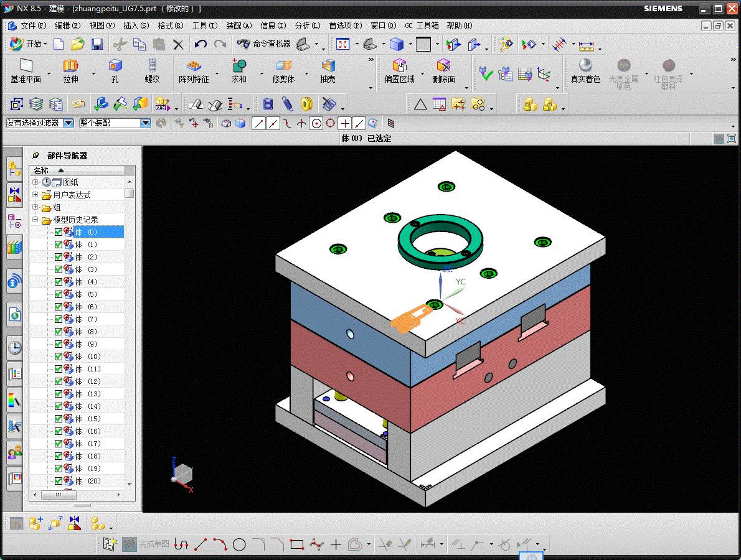Open the History clock tab in sidebar
This screenshot has height=560, width=741.
tap(14, 347)
